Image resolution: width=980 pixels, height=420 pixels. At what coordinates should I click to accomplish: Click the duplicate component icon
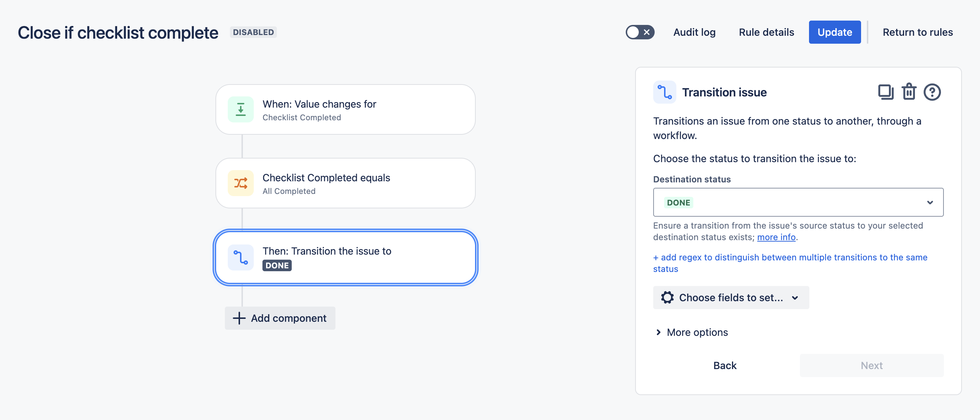point(885,92)
